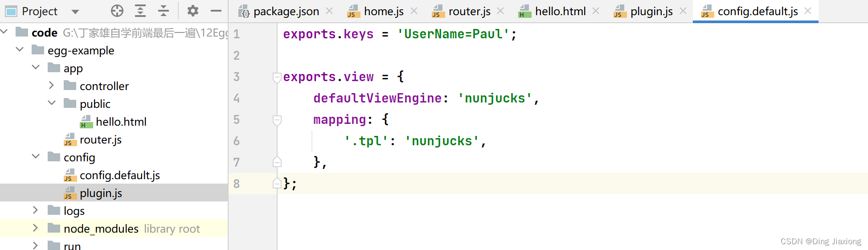Image resolution: width=868 pixels, height=250 pixels.
Task: Close the package.json tab
Action: tap(329, 11)
